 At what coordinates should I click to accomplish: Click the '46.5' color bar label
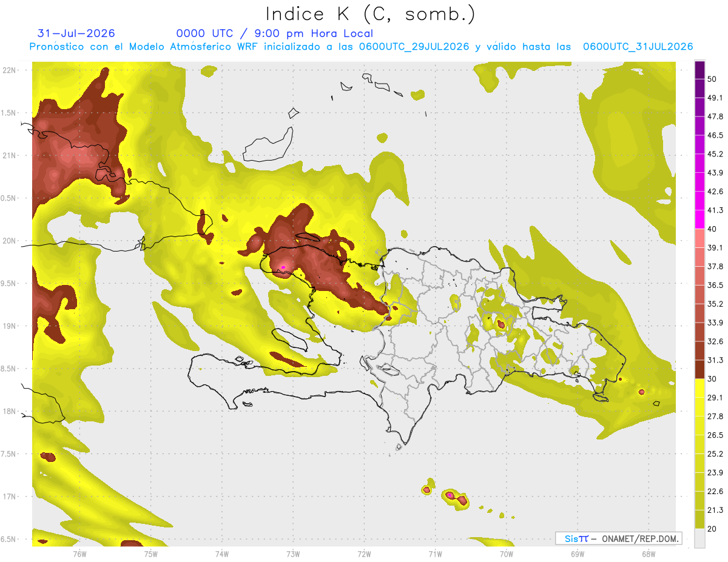715,135
